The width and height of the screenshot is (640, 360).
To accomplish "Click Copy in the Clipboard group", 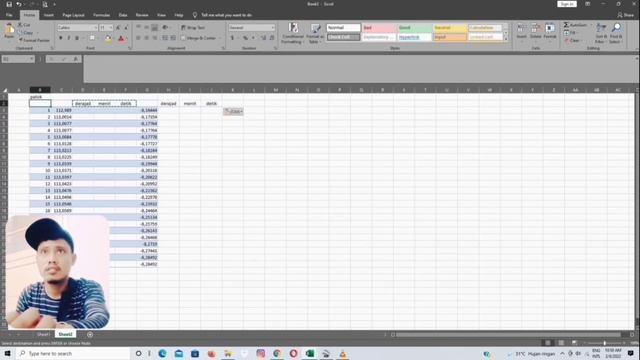I will 25,33.
